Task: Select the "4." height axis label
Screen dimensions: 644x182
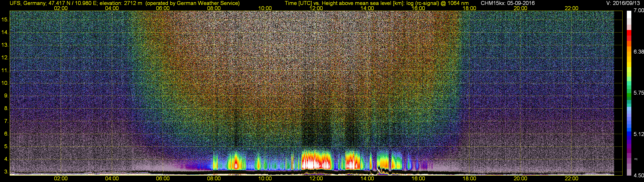Action: pyautogui.click(x=6, y=159)
